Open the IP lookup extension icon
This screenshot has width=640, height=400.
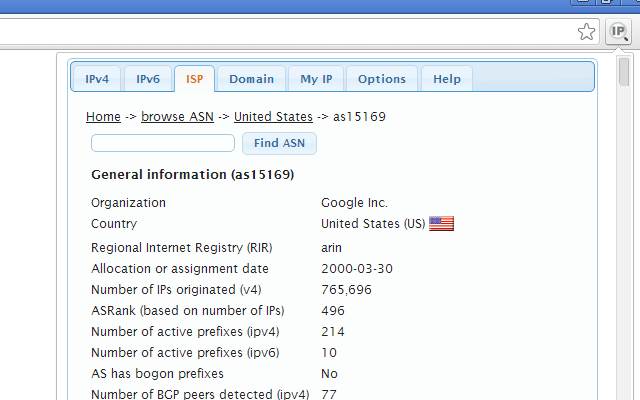pyautogui.click(x=619, y=32)
